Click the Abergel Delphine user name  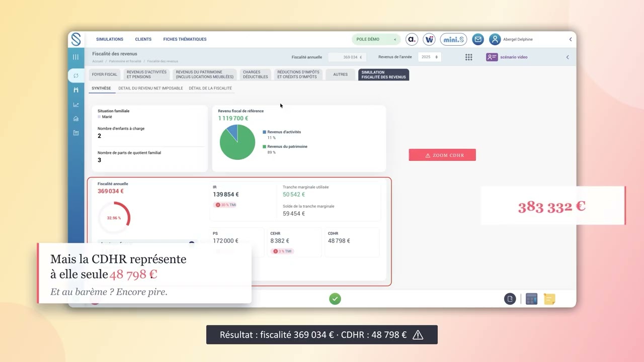pyautogui.click(x=518, y=39)
